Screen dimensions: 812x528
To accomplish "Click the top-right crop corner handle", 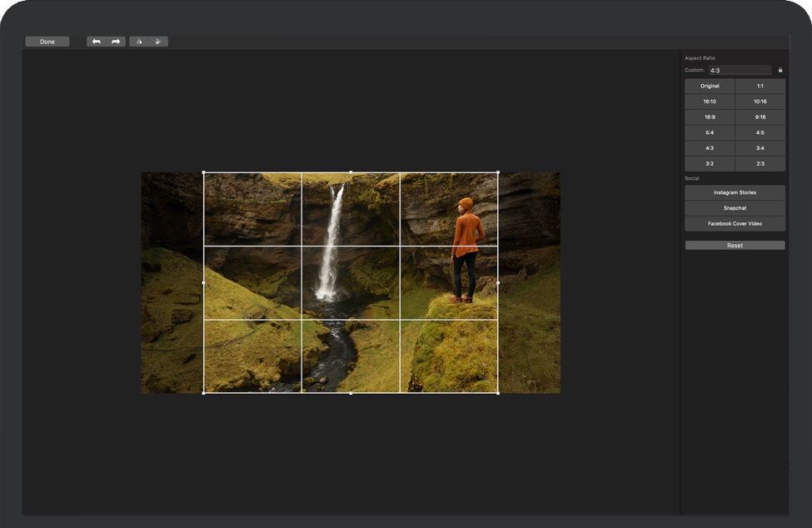I will coord(498,173).
